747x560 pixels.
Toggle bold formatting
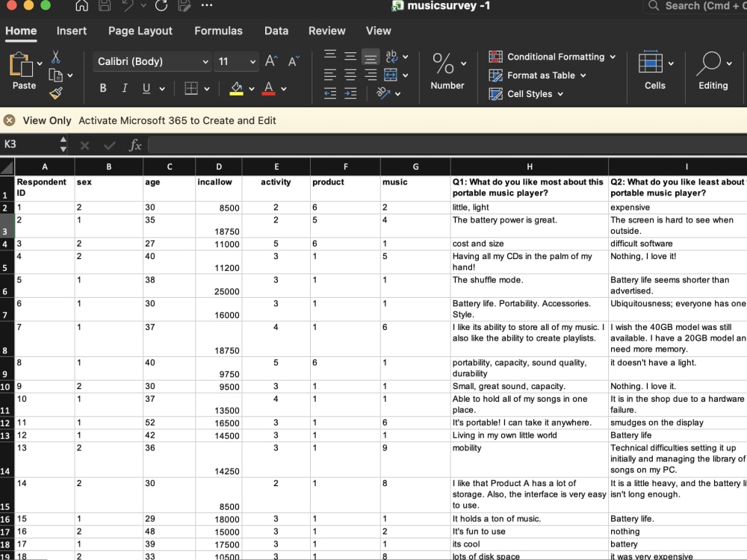tap(102, 88)
